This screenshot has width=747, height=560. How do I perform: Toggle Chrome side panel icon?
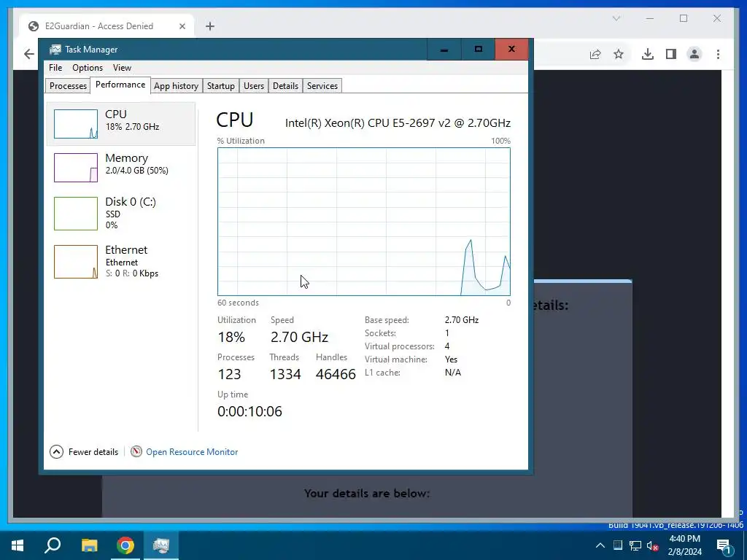tap(671, 54)
